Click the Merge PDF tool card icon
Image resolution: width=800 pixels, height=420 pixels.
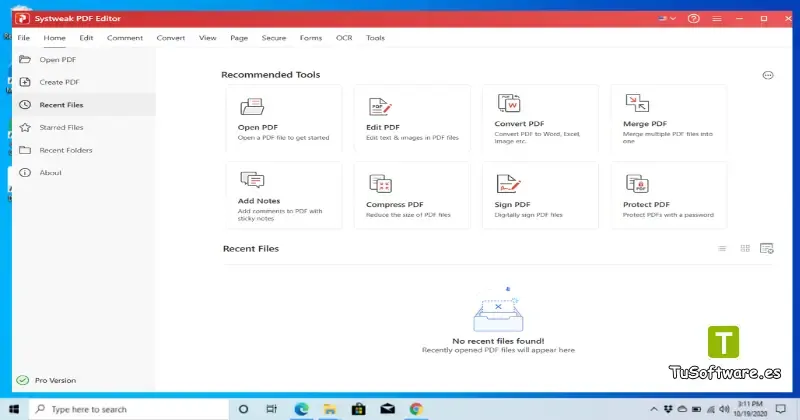coord(637,103)
